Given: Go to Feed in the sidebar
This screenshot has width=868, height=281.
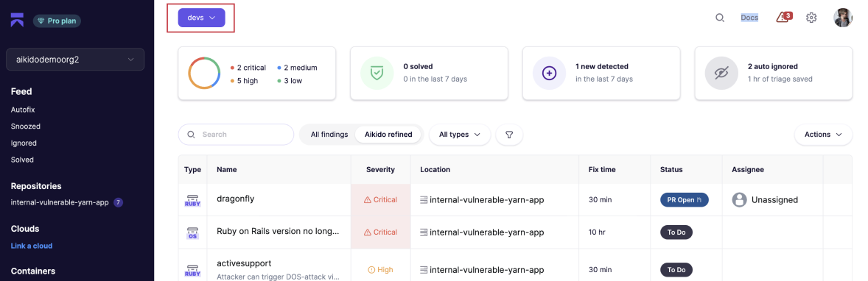Looking at the screenshot, I should coord(21,92).
